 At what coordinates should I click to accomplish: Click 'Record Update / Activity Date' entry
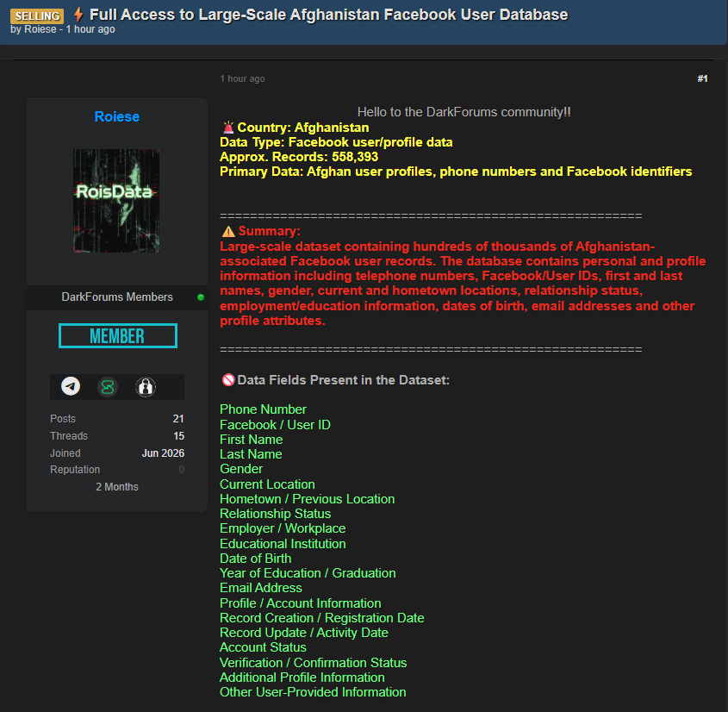coord(304,633)
